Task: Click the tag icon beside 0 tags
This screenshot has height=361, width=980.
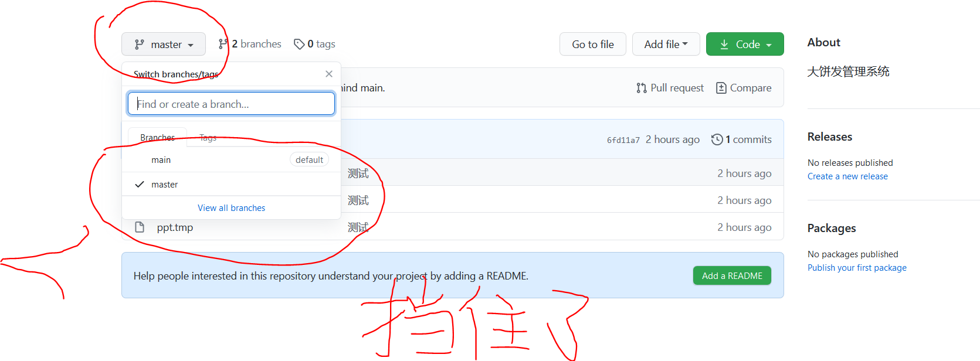Action: point(299,44)
